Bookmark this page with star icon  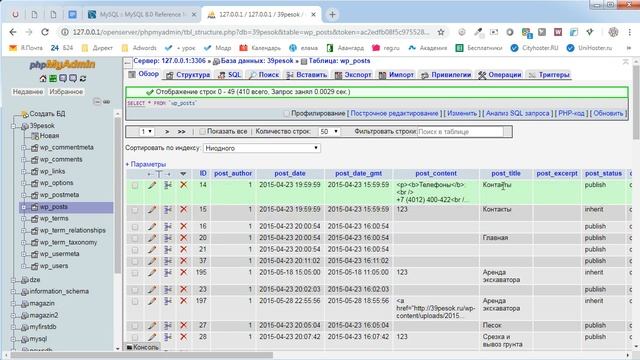441,32
